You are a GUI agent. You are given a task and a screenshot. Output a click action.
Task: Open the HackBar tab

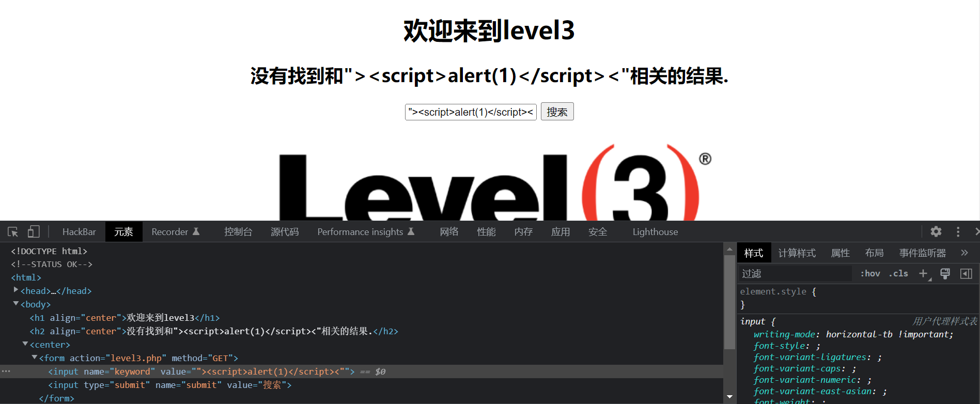79,232
